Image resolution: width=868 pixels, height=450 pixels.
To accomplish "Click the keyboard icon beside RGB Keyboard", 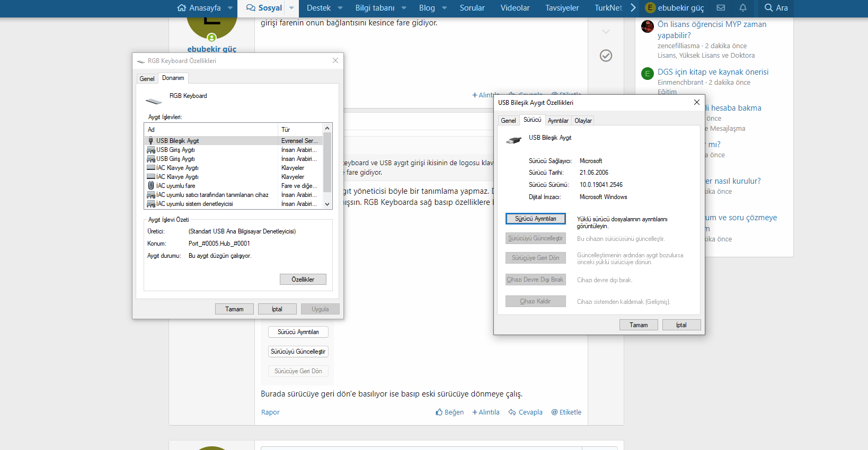I will click(x=154, y=101).
